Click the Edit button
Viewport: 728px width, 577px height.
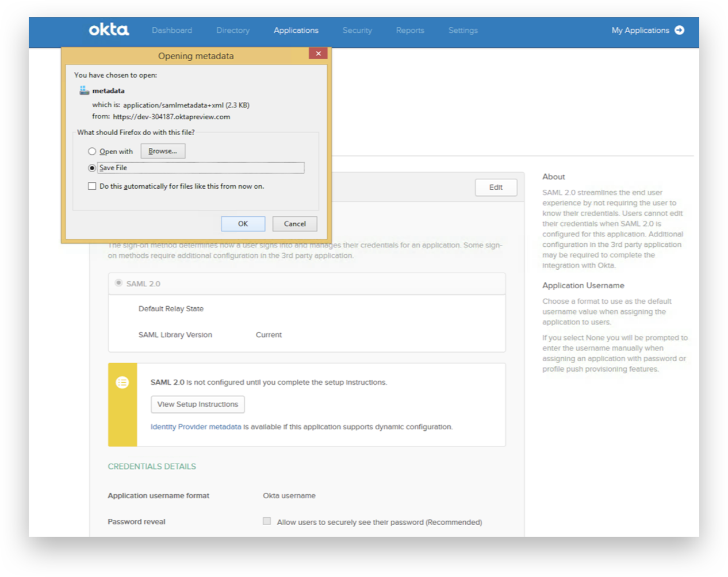click(x=496, y=187)
